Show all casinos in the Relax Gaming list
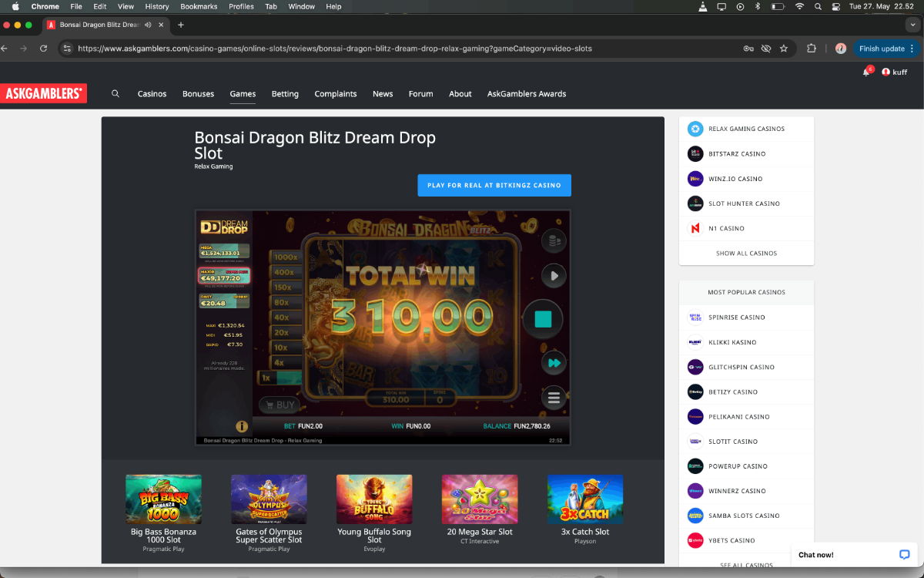Screen dimensions: 924x578 tap(746, 253)
